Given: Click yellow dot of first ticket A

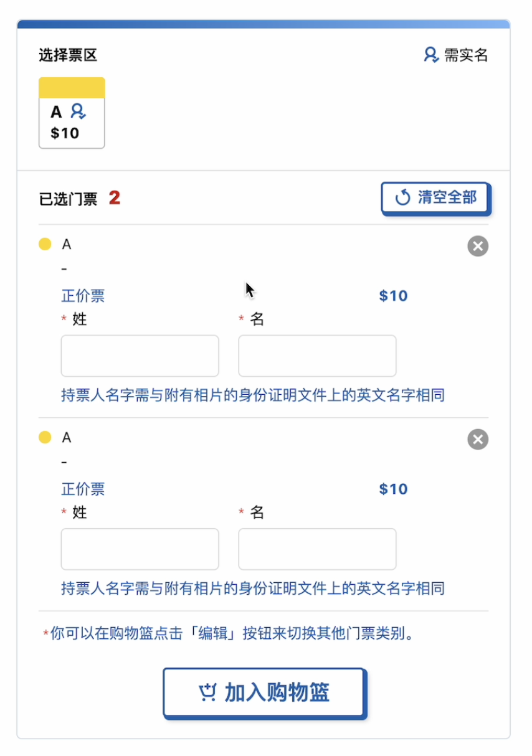Looking at the screenshot, I should point(45,244).
